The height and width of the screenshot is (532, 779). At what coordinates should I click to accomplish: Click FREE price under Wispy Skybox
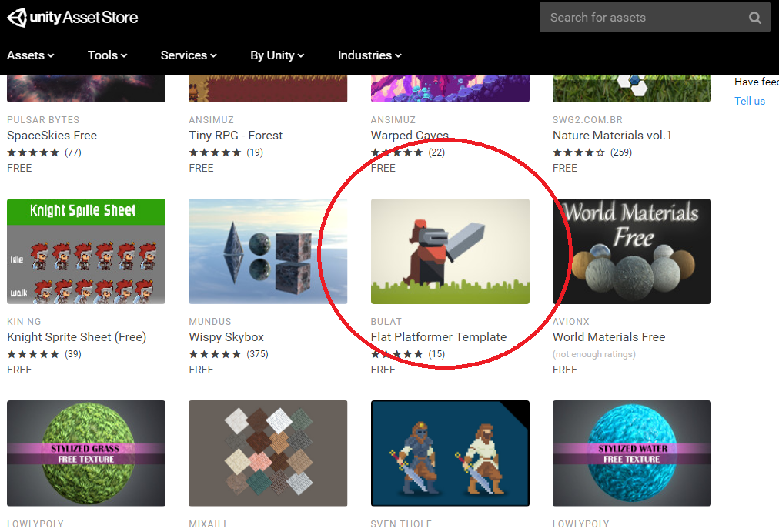(201, 370)
